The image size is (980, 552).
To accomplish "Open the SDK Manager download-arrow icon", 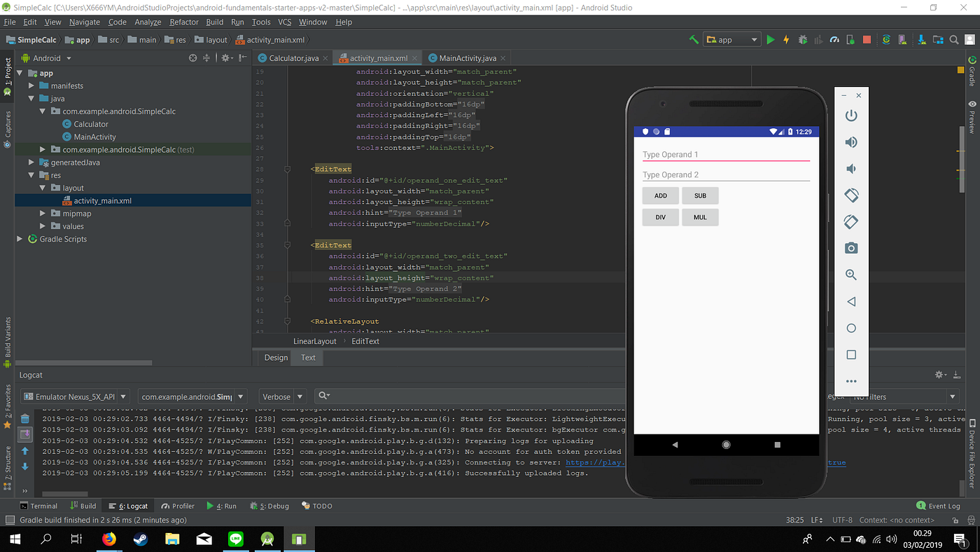I will 920,40.
